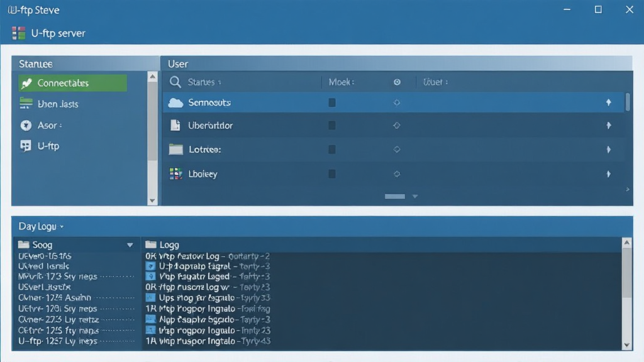This screenshot has height=362, width=644.
Task: Tick the Moek checkbox for Sernoouts
Action: pos(332,102)
